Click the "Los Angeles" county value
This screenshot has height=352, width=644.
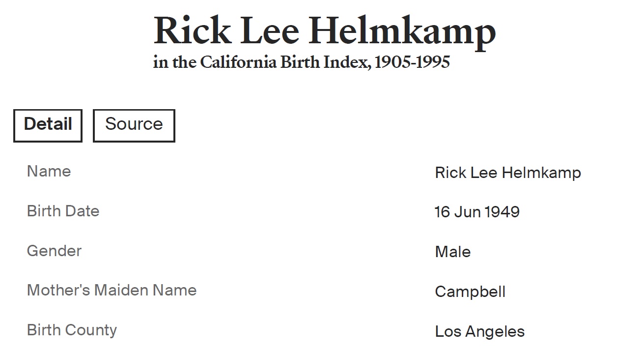point(479,332)
